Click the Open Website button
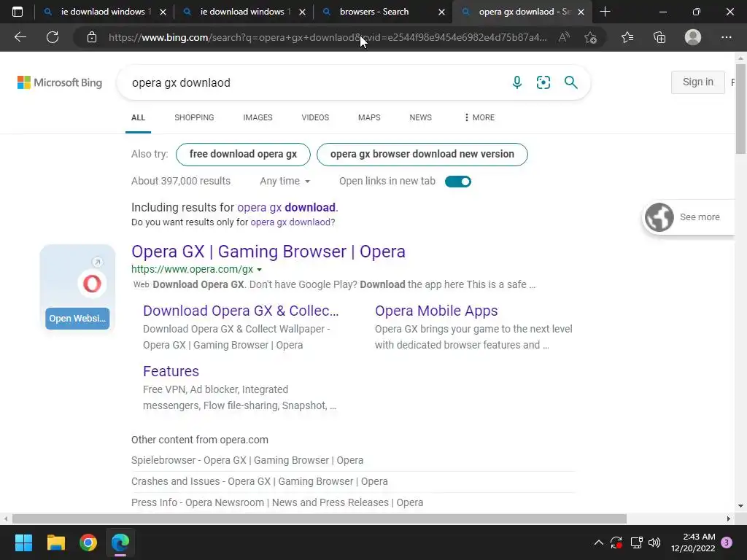The width and height of the screenshot is (747, 560). [x=77, y=319]
